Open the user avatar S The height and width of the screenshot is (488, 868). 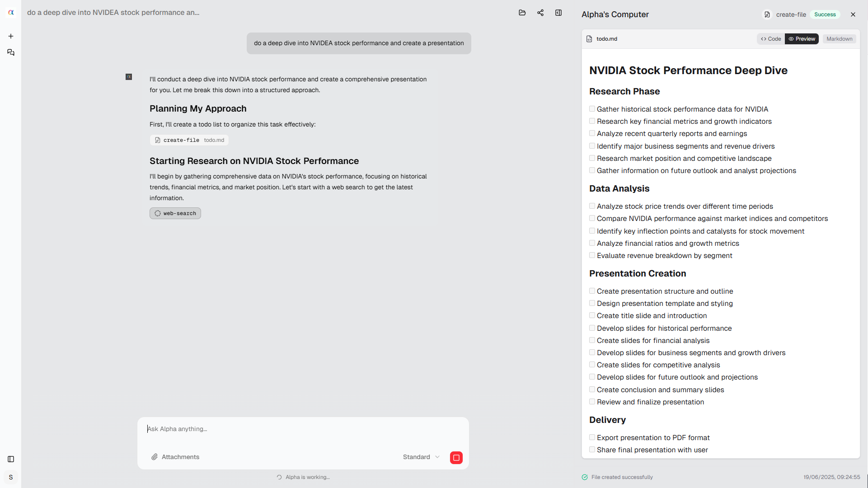pos(11,477)
